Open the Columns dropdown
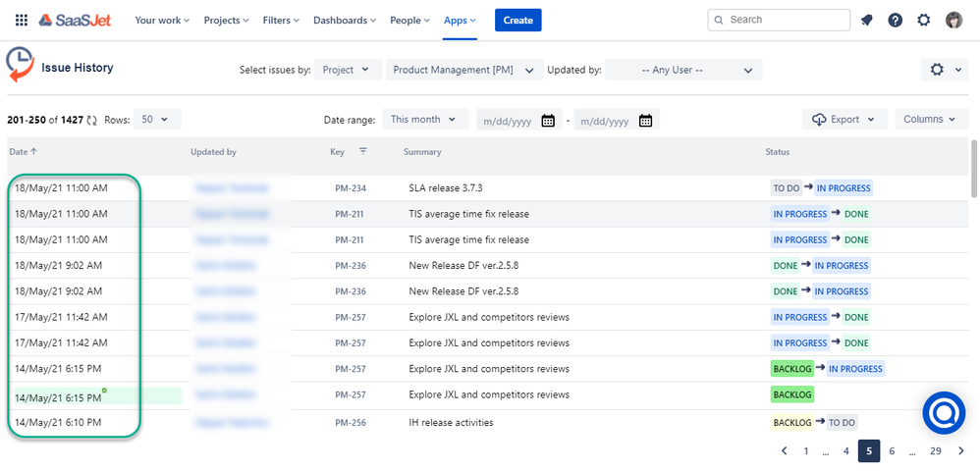This screenshot has height=471, width=980. [932, 120]
